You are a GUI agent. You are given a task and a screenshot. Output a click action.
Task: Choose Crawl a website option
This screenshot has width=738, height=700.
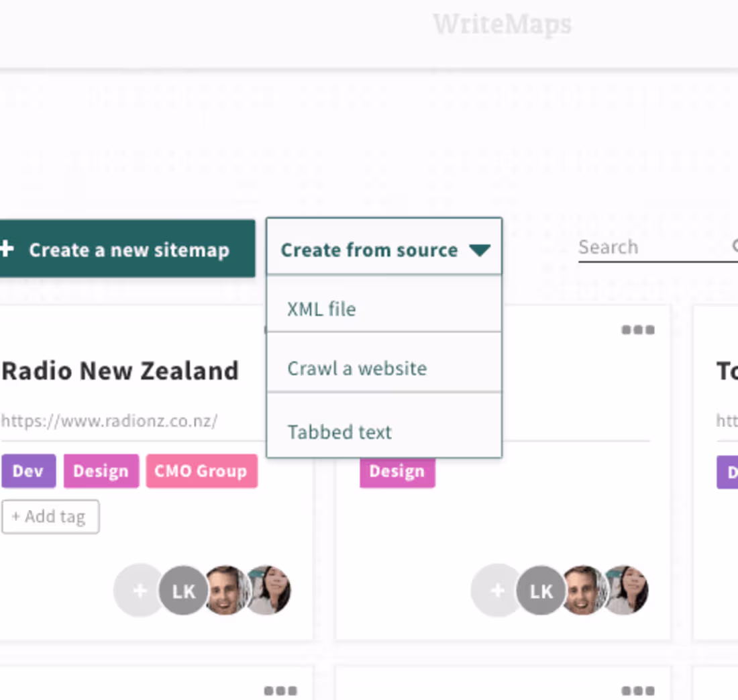coord(357,368)
